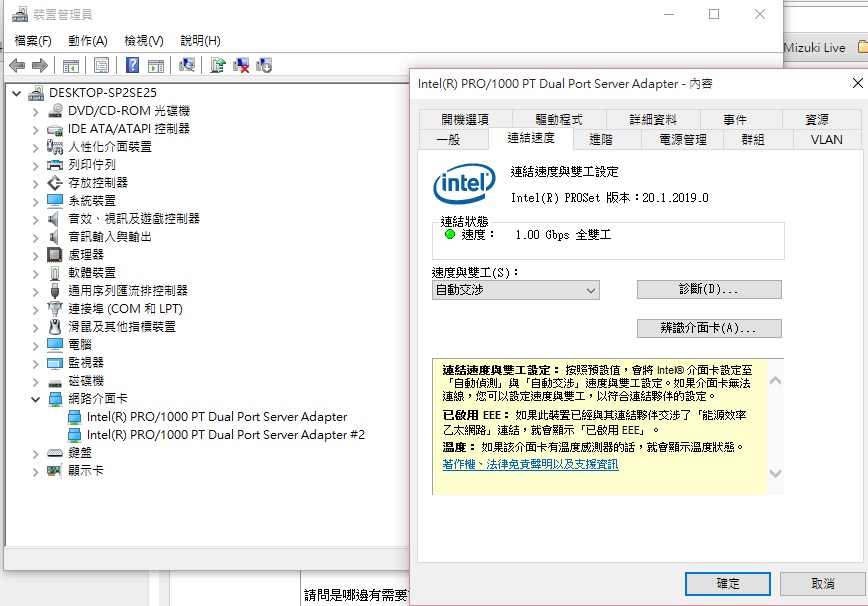Expand the 電腦 category
Screen dimensions: 868x606
(36, 345)
